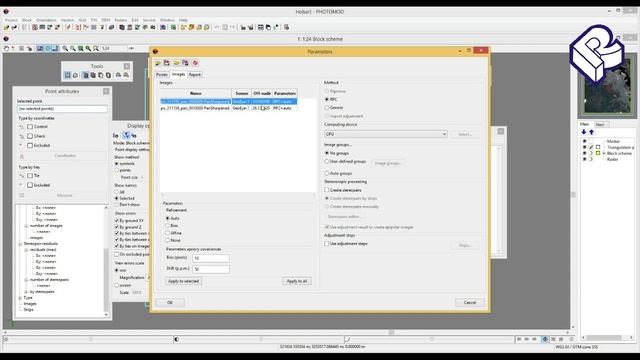This screenshot has width=640, height=360.
Task: Click the blue up arrow in layer manager
Action: tap(591, 132)
